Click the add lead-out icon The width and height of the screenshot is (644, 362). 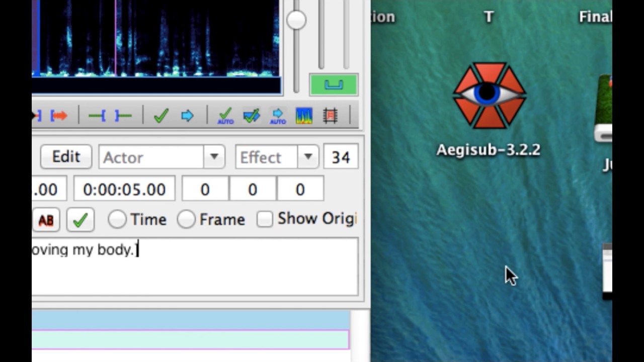123,116
